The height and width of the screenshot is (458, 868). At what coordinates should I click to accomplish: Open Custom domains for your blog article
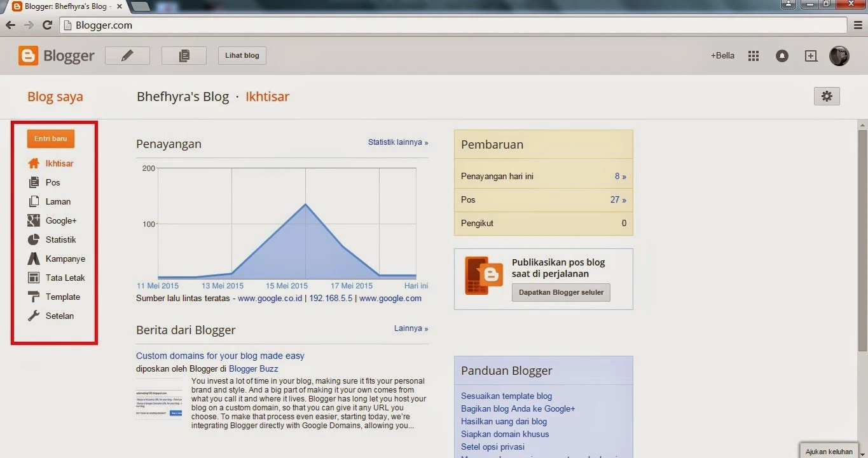click(x=220, y=356)
